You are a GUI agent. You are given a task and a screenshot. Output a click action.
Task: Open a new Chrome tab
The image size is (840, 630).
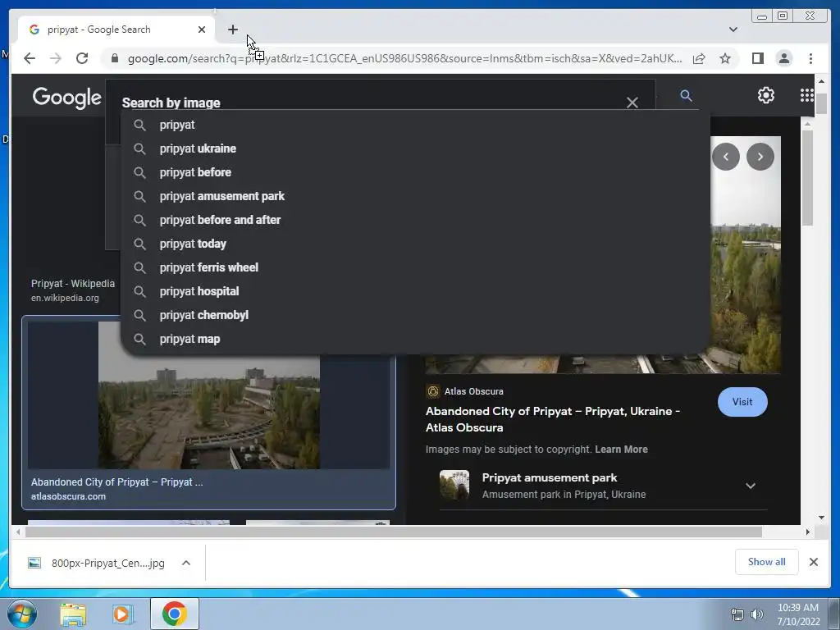pyautogui.click(x=232, y=30)
